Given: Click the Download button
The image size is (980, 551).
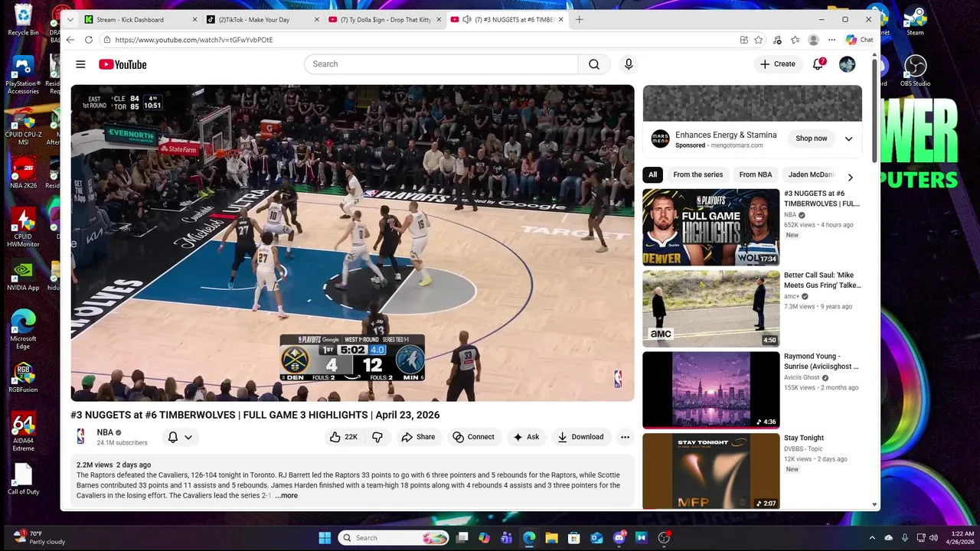Looking at the screenshot, I should tap(580, 437).
